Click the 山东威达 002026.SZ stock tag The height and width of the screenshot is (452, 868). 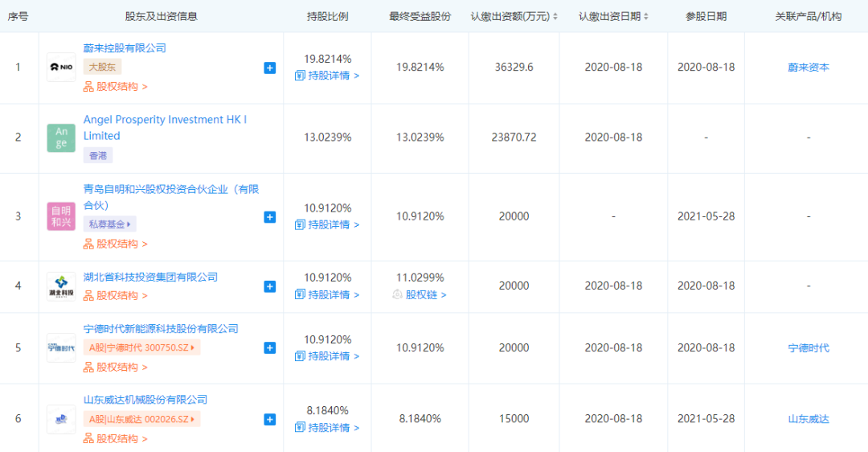click(141, 419)
